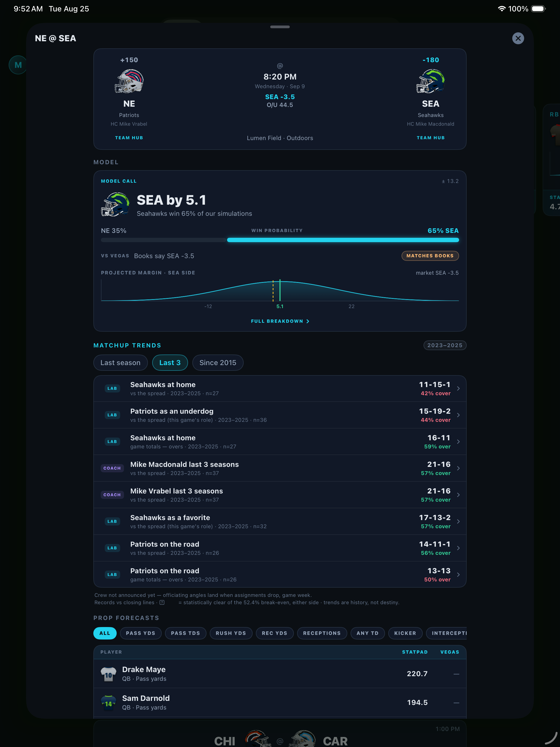The height and width of the screenshot is (747, 560).
Task: Expand Seahawks at home game totals row
Action: tap(280, 442)
